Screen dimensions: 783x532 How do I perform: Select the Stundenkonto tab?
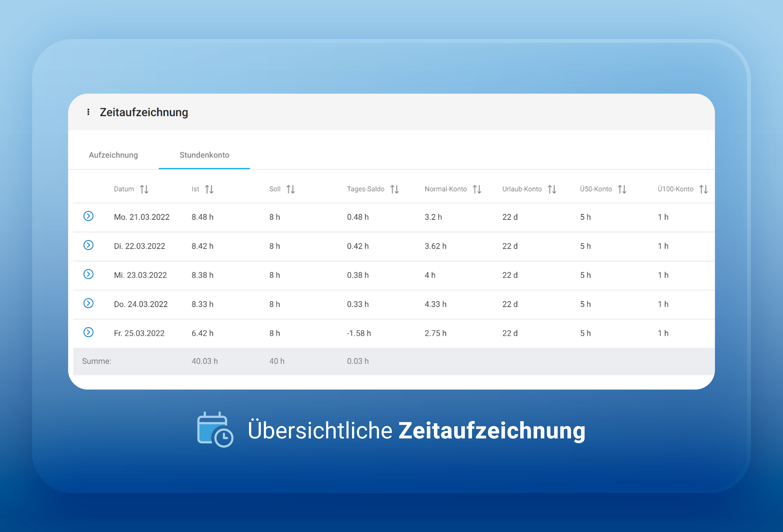(x=204, y=155)
